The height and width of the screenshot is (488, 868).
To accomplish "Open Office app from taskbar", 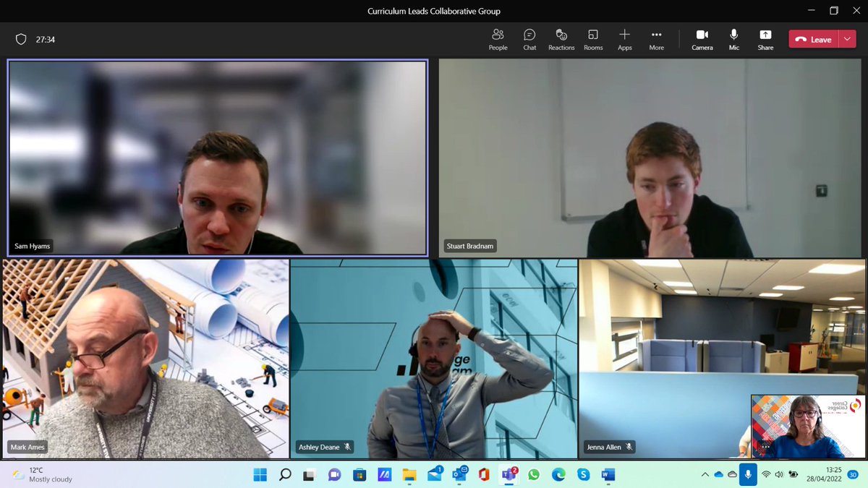I will click(x=484, y=474).
